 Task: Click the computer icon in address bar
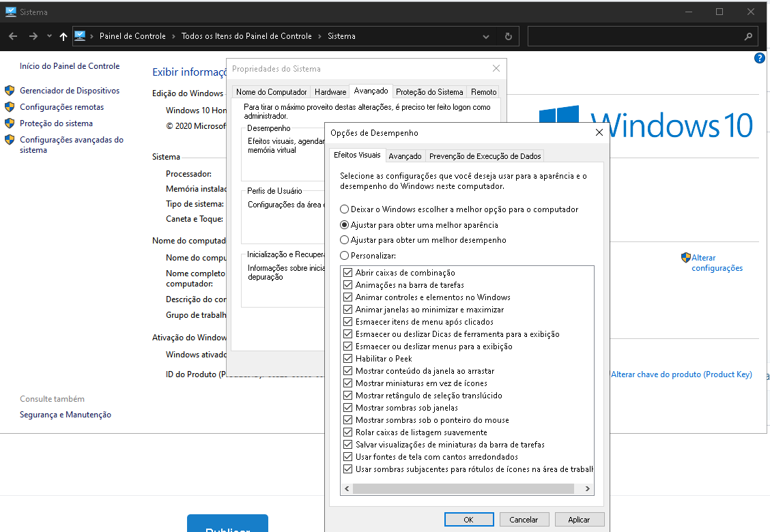point(80,36)
